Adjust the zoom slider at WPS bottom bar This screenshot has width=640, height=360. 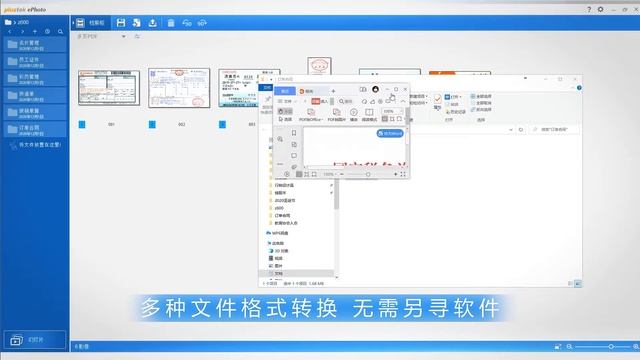coord(368,174)
